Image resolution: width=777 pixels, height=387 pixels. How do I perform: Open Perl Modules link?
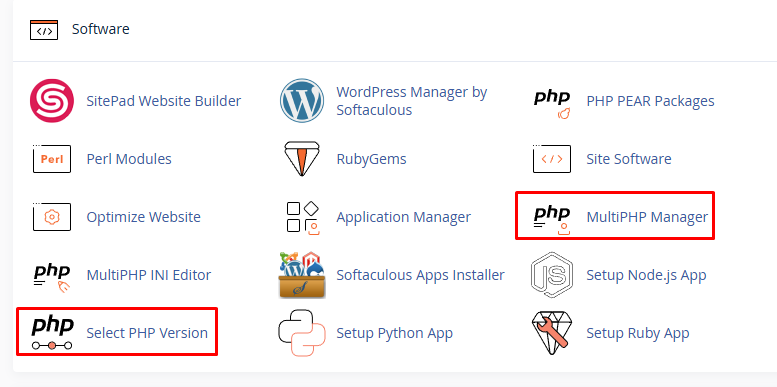(x=129, y=159)
